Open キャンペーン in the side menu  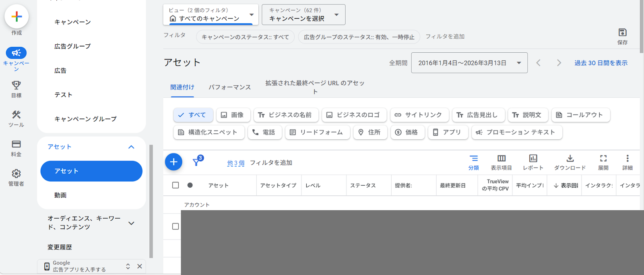72,22
